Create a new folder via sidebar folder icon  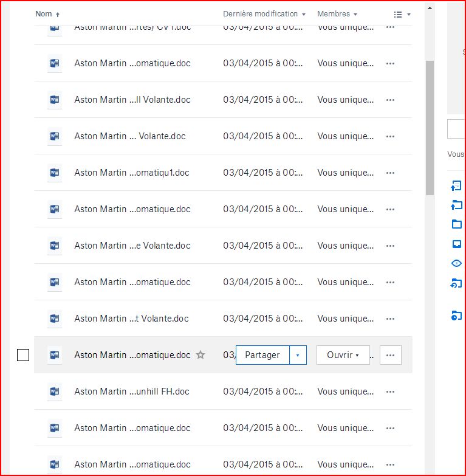click(x=457, y=224)
